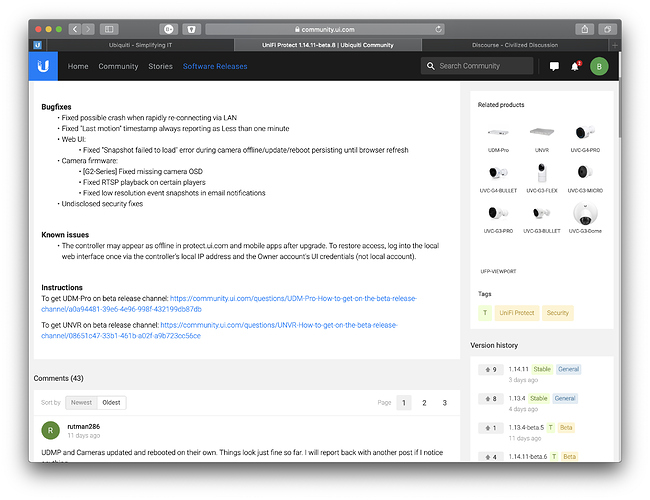Open rutman286's user profile name
This screenshot has width=650, height=500.
[84, 426]
